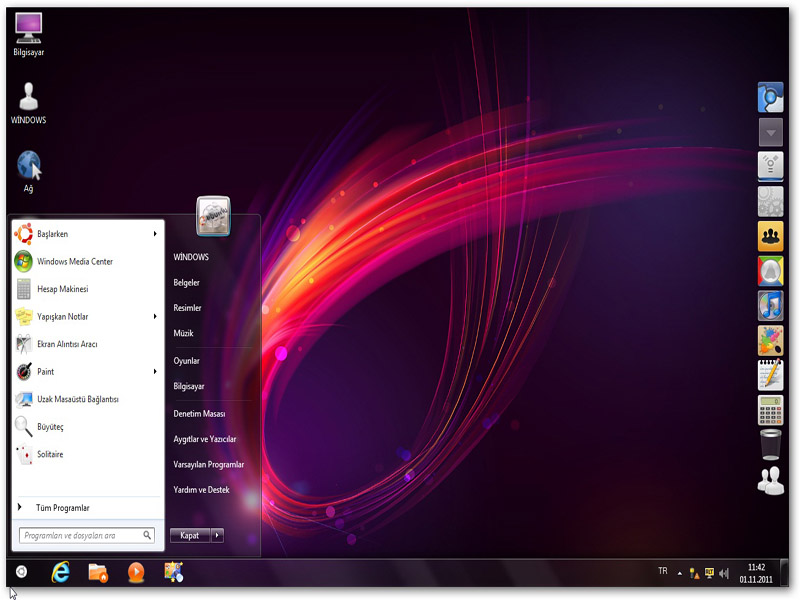
Task: Launch Hesap Makinesi calculator
Action: point(62,289)
